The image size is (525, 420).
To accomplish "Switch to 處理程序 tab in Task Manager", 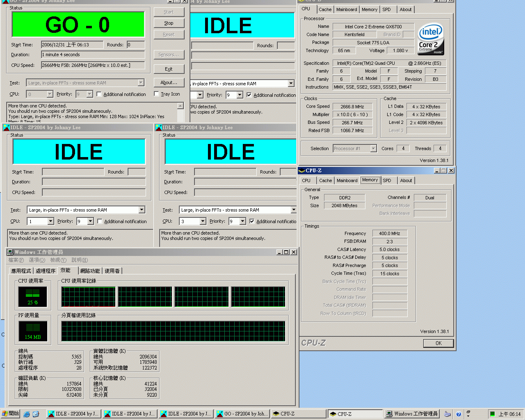I will [x=46, y=271].
